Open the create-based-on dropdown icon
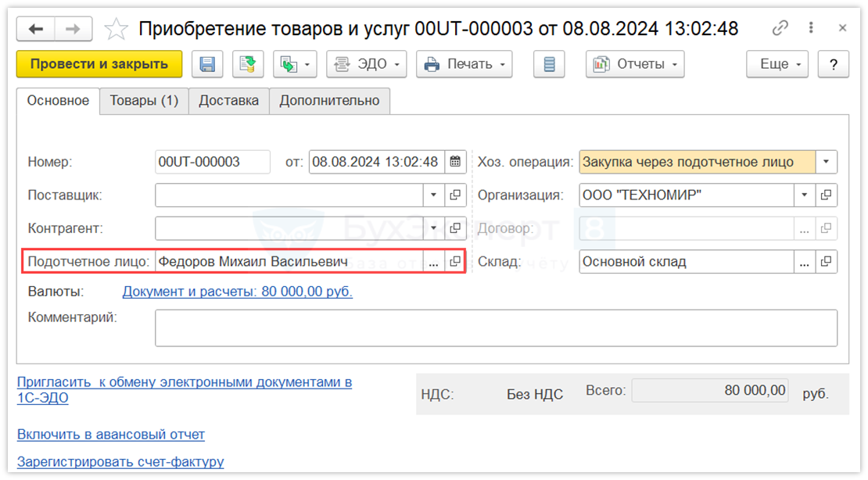 (x=295, y=64)
